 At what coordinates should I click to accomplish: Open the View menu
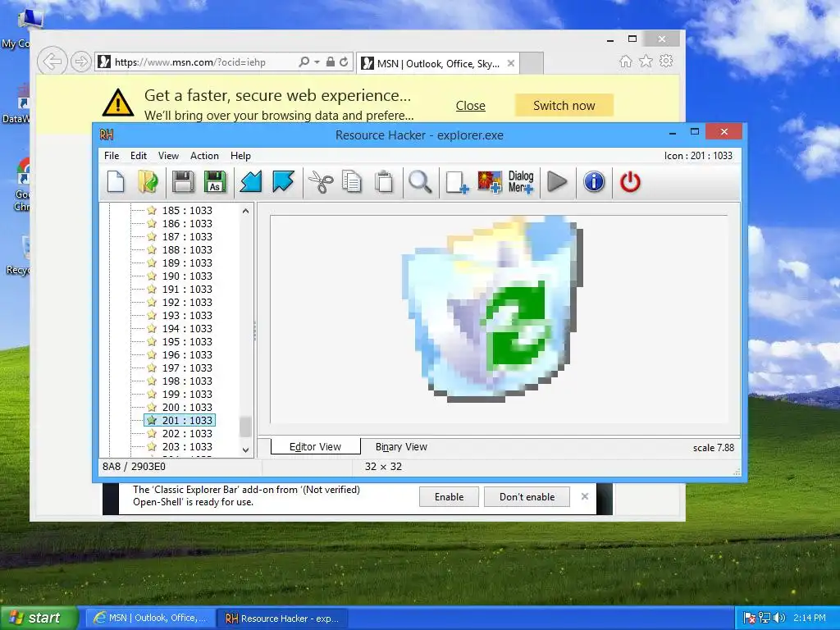tap(168, 156)
